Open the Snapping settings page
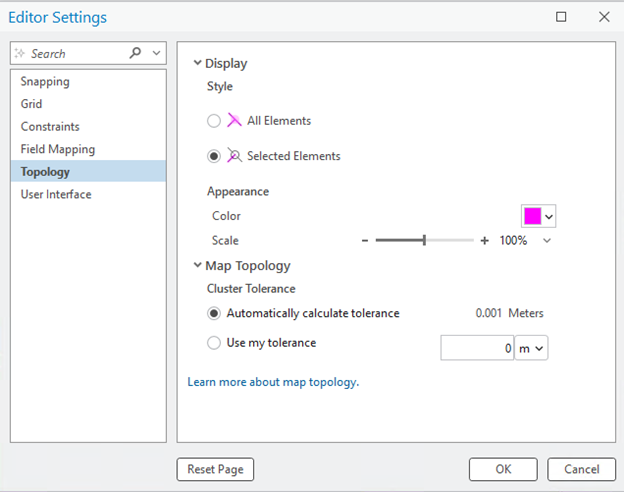Screen dimensions: 624x492 coord(45,82)
